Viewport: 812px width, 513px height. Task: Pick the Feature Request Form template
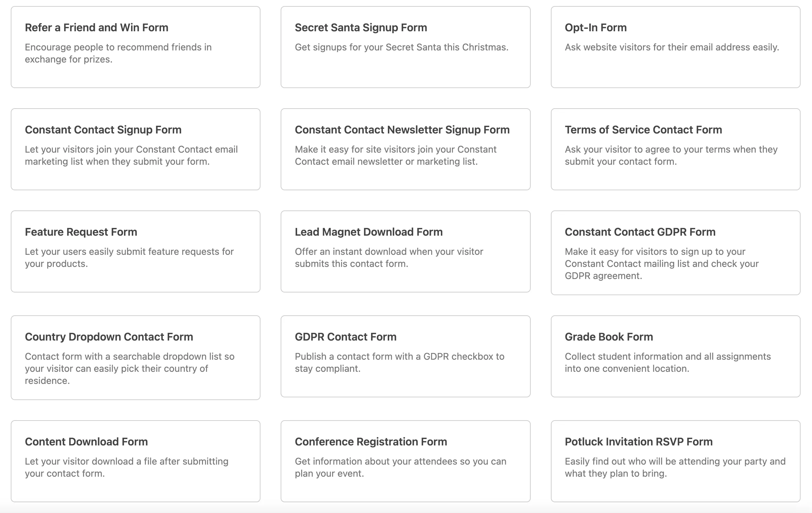pos(135,251)
